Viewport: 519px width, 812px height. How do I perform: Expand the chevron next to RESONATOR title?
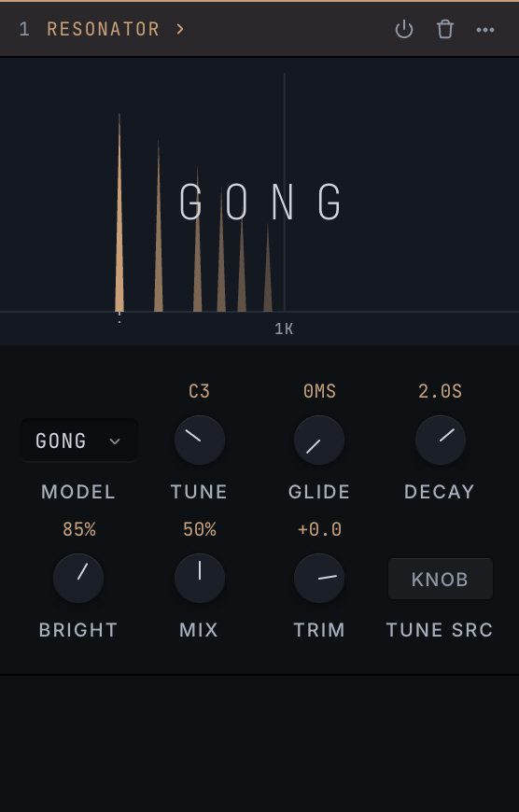click(180, 29)
